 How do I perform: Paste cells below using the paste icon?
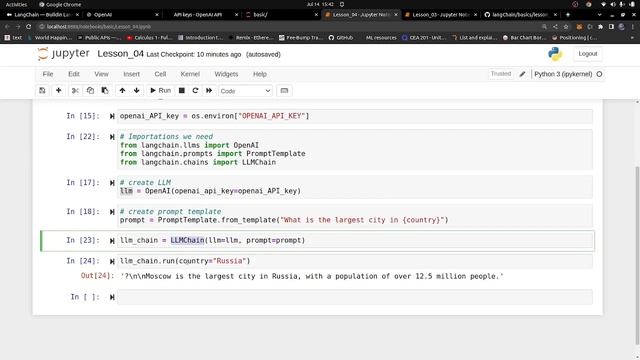click(x=105, y=91)
